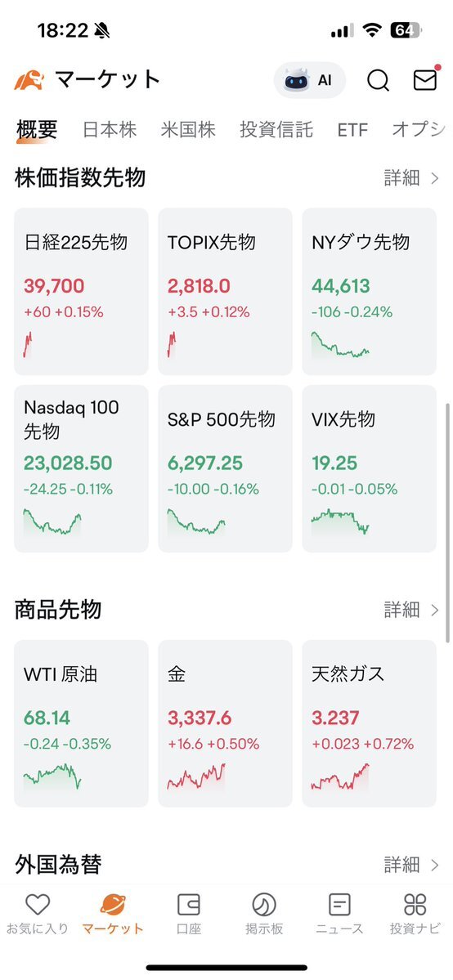Open the mail inbox icon

(425, 79)
